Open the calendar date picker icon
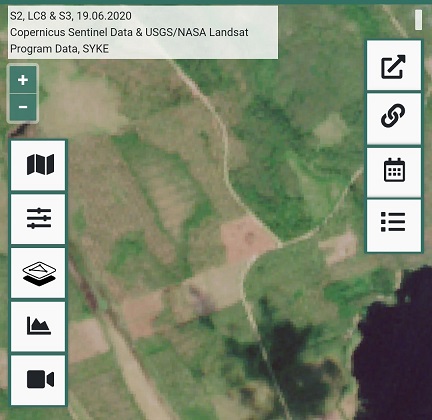 pos(394,172)
